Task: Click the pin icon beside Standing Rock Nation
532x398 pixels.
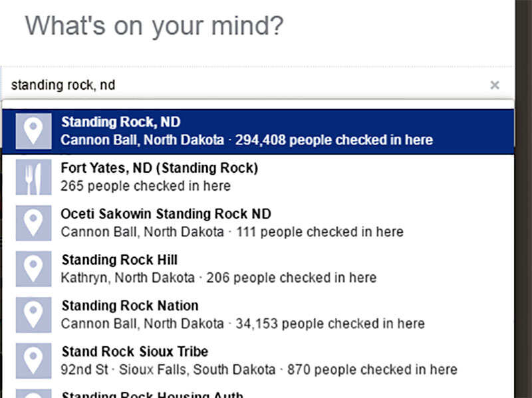Action: pos(34,315)
